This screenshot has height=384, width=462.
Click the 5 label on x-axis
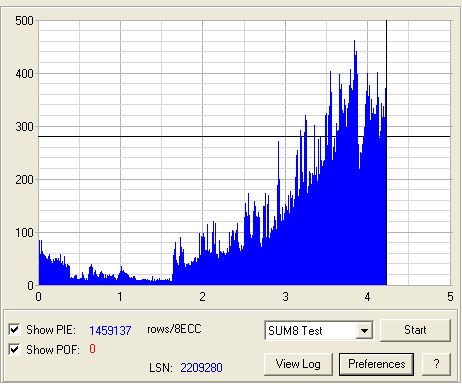(450, 296)
